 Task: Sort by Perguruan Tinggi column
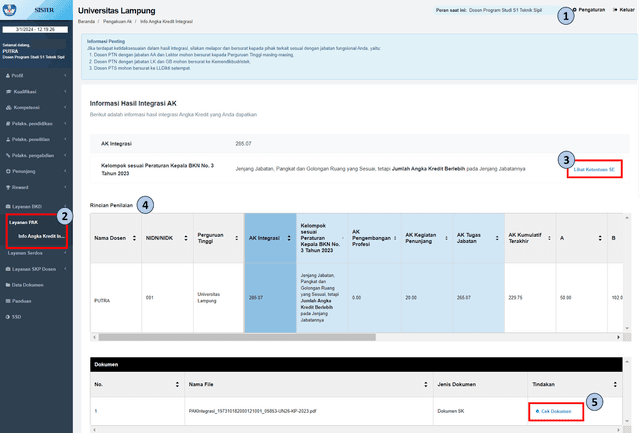click(x=236, y=238)
